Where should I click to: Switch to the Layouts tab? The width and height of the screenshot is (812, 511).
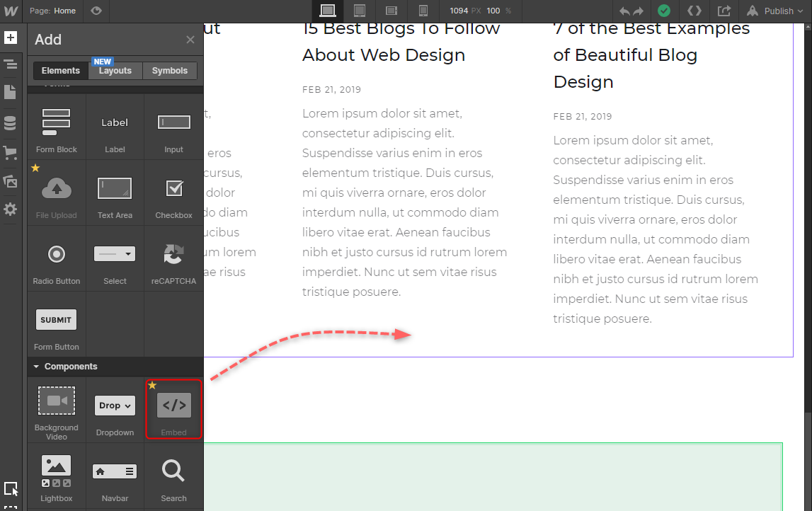click(x=115, y=71)
